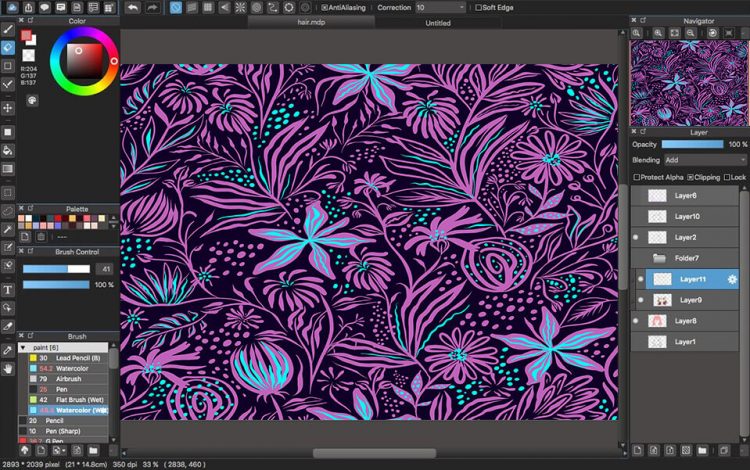Collapse the paint brush group

pos(23,347)
